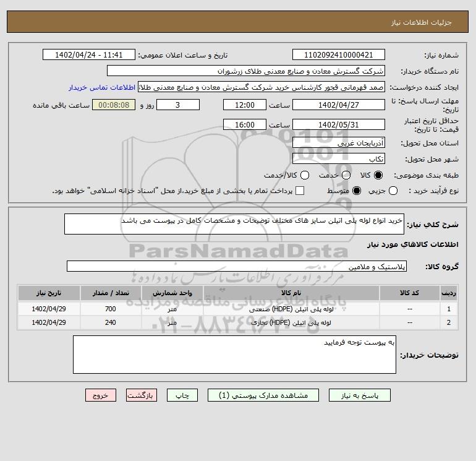
Task: Click the buyer notes text area
Action: tap(234, 355)
